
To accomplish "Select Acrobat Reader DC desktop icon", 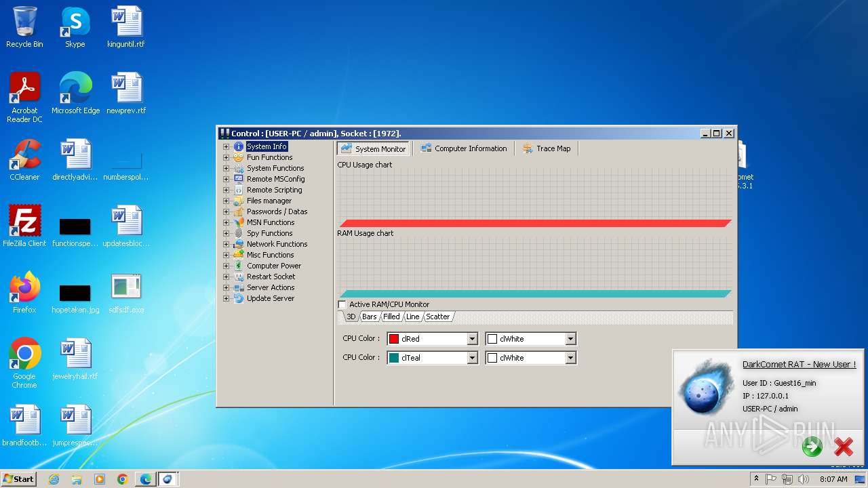I will 24,98.
